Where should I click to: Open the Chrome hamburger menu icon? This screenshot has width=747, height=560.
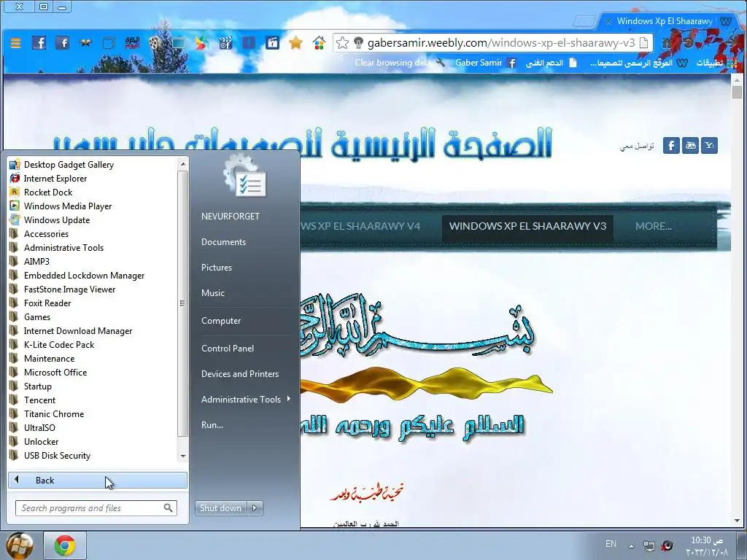(16, 43)
